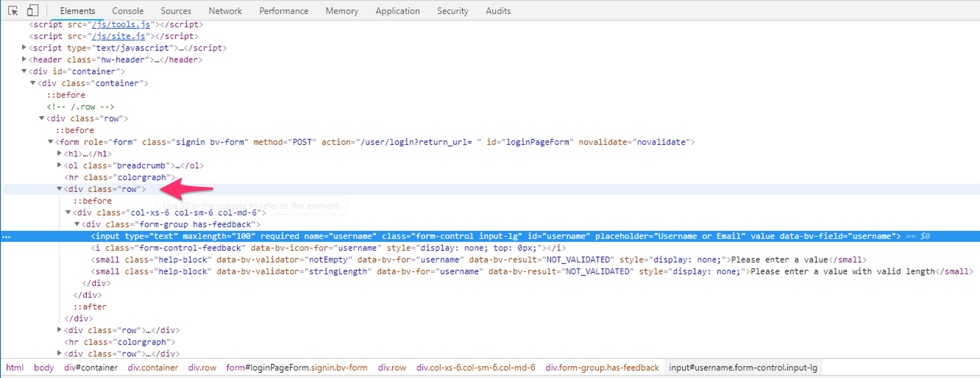Image resolution: width=980 pixels, height=378 pixels.
Task: Collapse the form loginPageForm node
Action: click(51, 142)
